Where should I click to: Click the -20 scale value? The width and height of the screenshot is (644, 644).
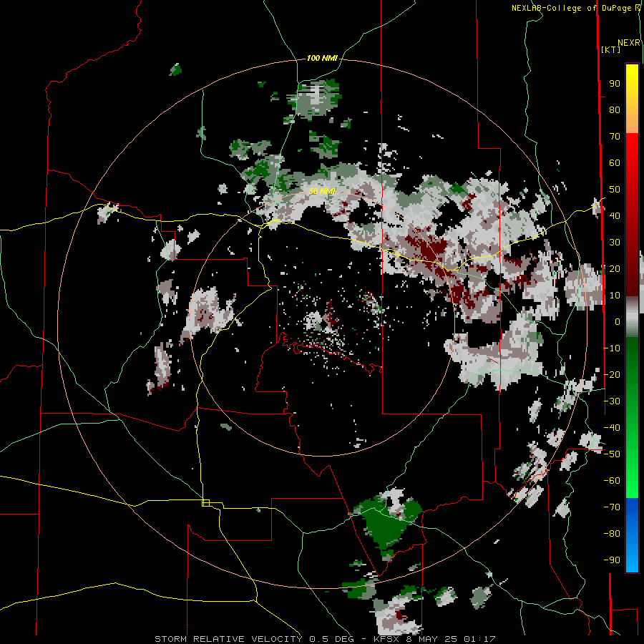tap(612, 374)
